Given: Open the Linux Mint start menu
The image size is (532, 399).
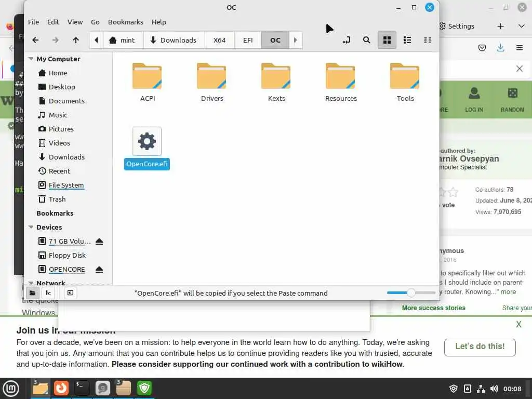Looking at the screenshot, I should click(11, 388).
